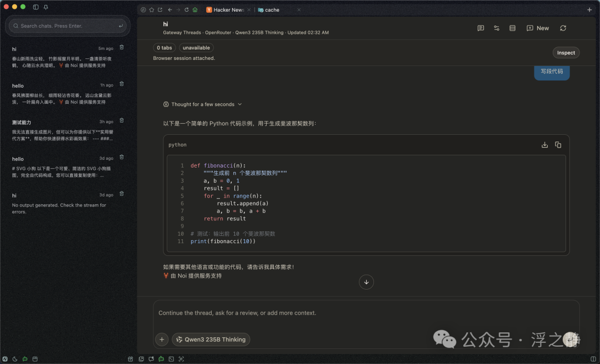
Task: Click the stacked rows icon in header
Action: (512, 28)
